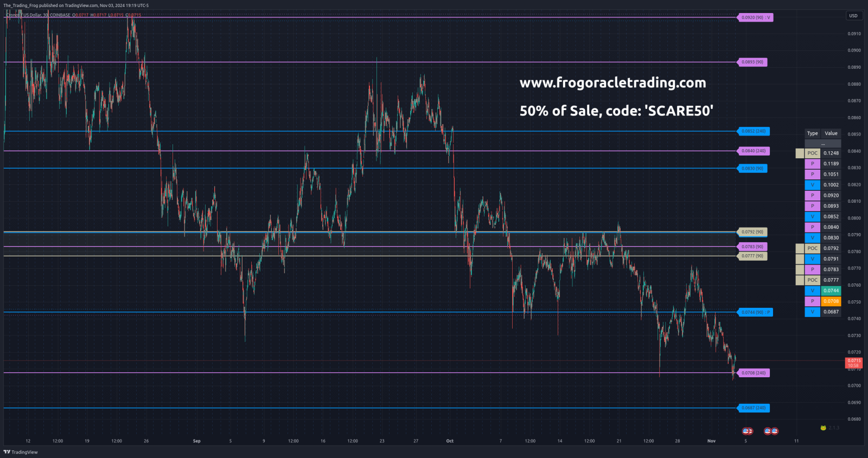Click the 'SCARE50' sale code text
This screenshot has width=868, height=458.
click(x=679, y=111)
